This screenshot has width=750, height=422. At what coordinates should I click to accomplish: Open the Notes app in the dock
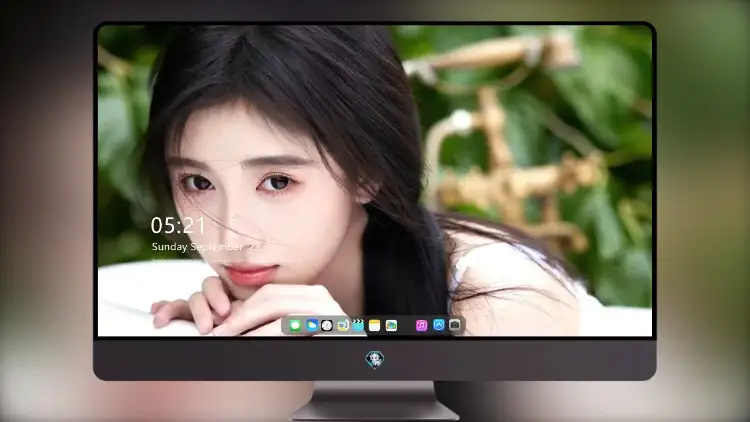[x=375, y=325]
